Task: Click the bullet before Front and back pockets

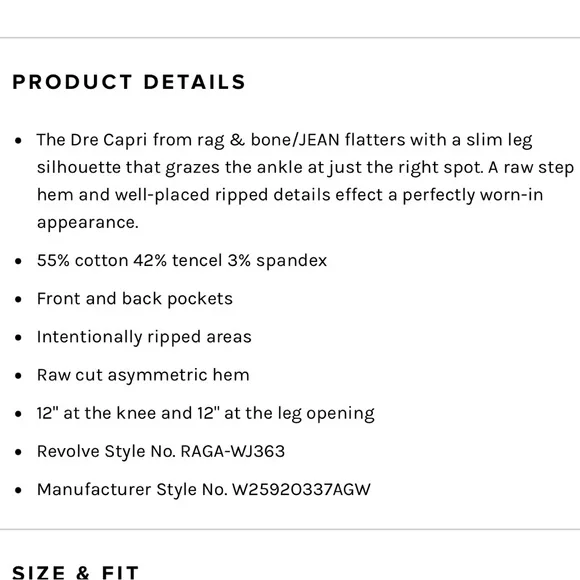Action: click(18, 299)
